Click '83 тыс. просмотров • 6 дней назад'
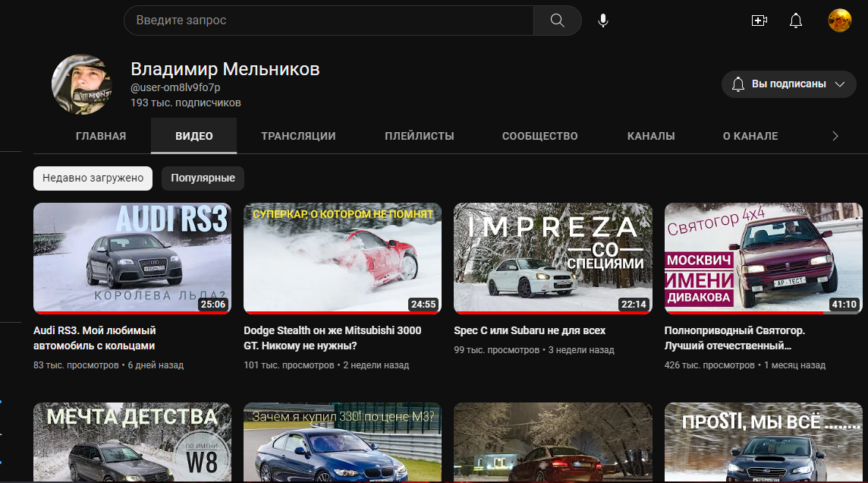868x483 pixels. [108, 365]
